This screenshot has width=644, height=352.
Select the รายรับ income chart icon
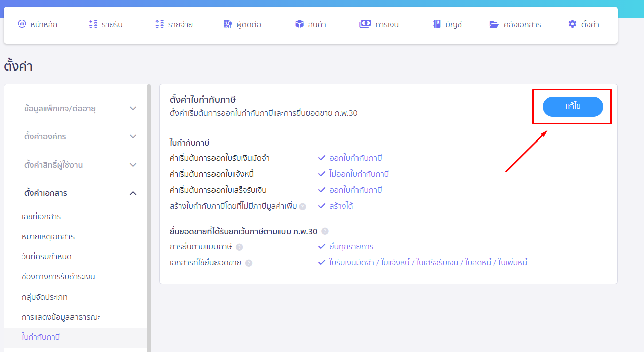92,24
